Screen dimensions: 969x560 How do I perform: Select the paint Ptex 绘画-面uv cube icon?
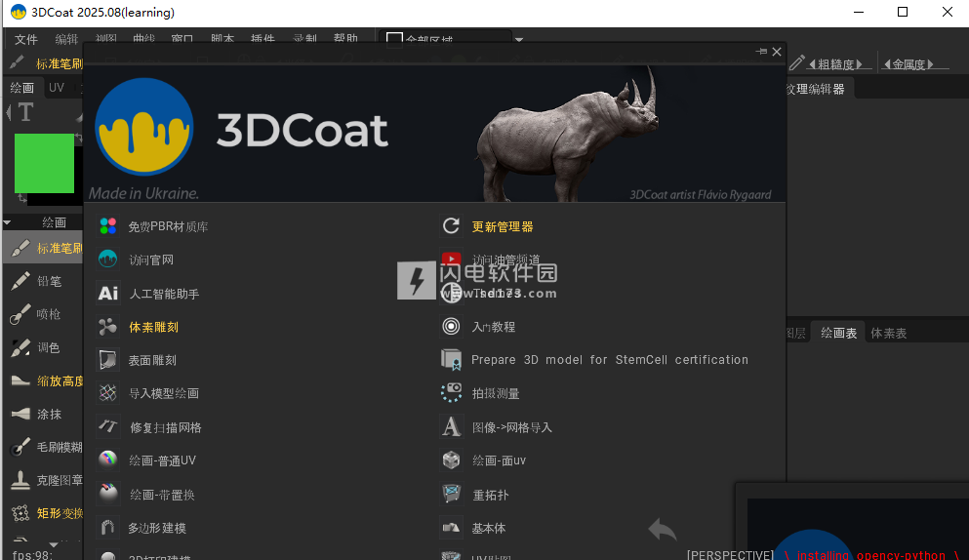coord(451,460)
